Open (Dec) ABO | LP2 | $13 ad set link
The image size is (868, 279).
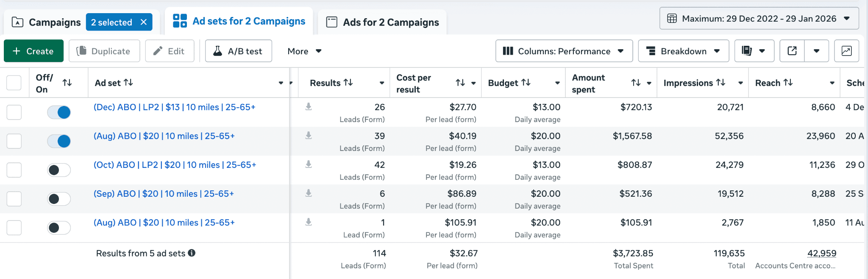[175, 107]
